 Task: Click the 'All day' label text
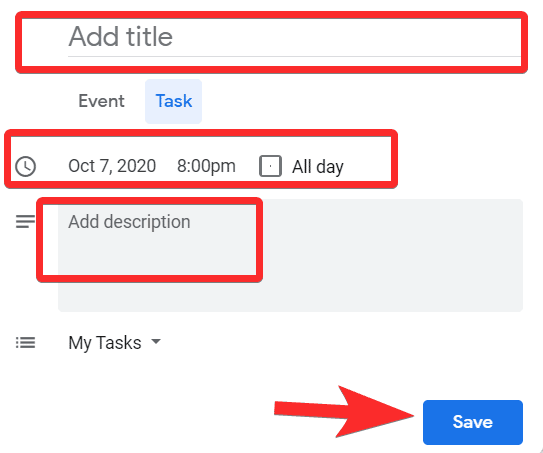[x=318, y=167]
